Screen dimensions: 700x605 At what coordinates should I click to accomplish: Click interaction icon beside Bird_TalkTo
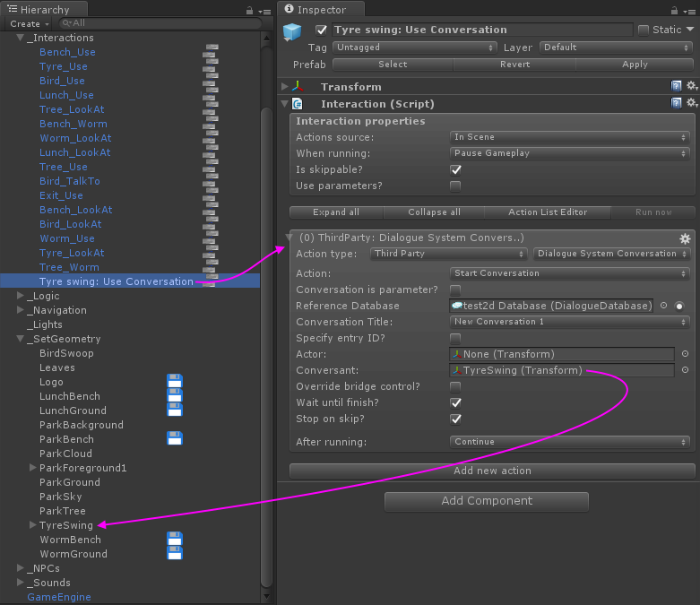click(x=211, y=181)
